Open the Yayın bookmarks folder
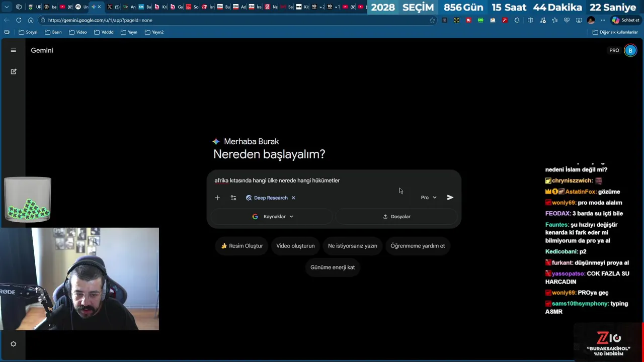This screenshot has height=362, width=644. (x=129, y=32)
